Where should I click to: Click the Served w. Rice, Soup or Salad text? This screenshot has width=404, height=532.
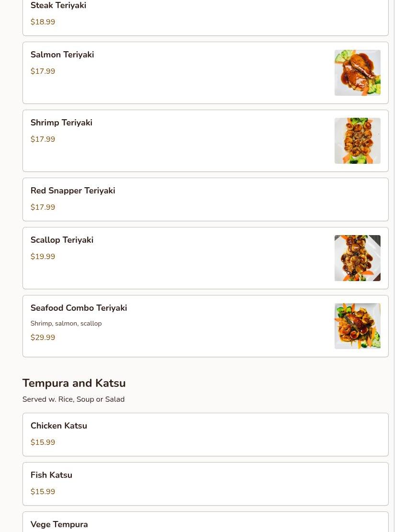pos(73,399)
